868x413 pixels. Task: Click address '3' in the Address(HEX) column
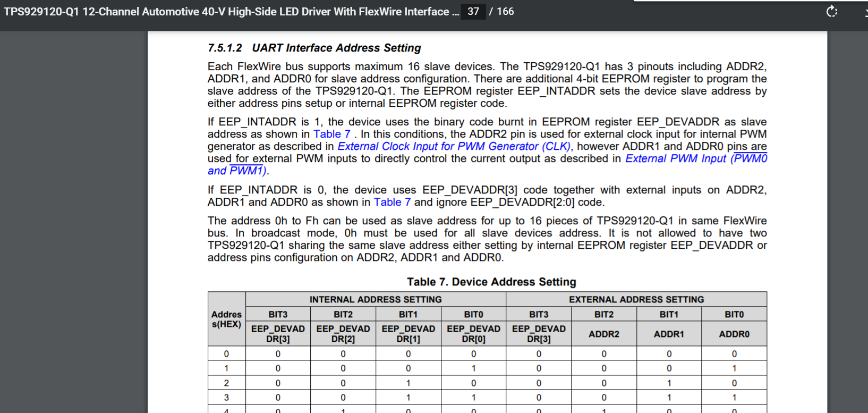[226, 398]
